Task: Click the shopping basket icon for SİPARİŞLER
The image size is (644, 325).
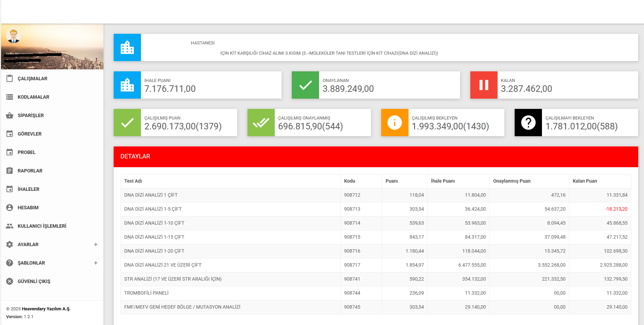Action: 10,115
